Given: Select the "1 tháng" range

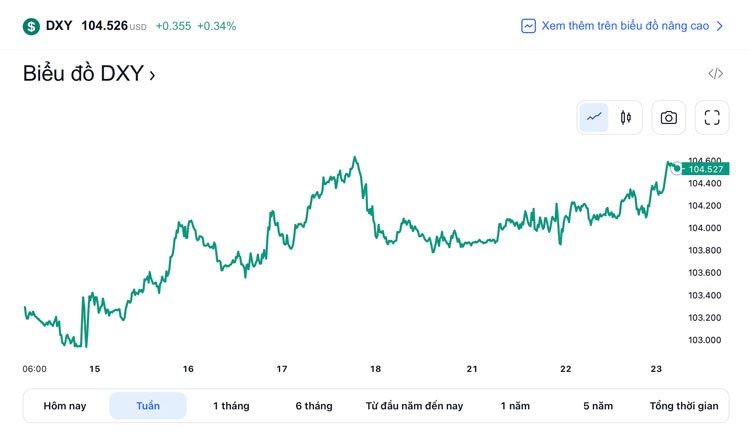Looking at the screenshot, I should (231, 406).
